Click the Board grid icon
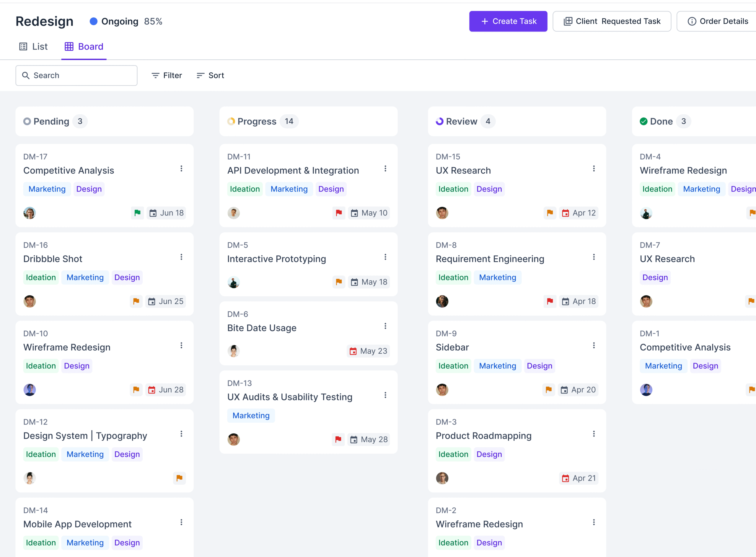 click(69, 46)
